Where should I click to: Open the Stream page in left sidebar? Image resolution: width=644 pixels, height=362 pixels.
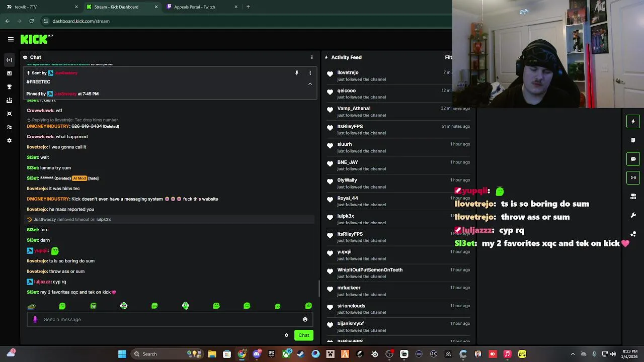[9, 60]
